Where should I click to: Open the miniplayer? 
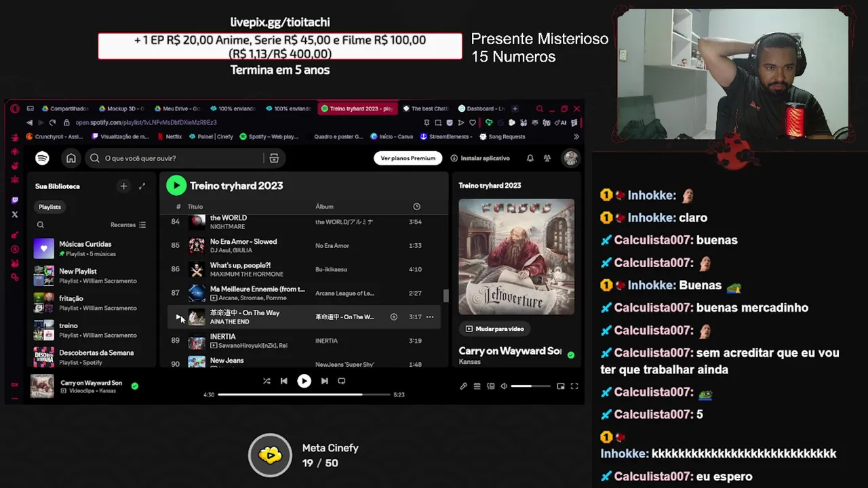coord(561,386)
